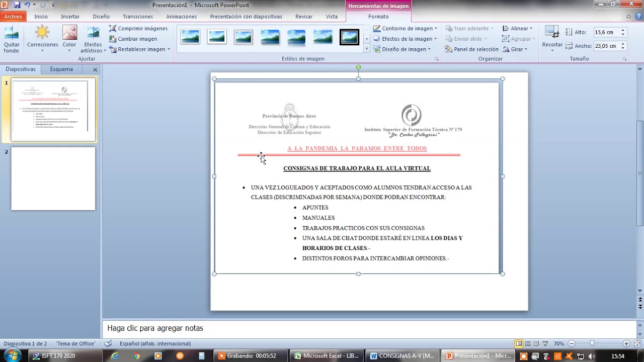644x362 pixels.
Task: Close the slides pane with X
Action: [95, 69]
